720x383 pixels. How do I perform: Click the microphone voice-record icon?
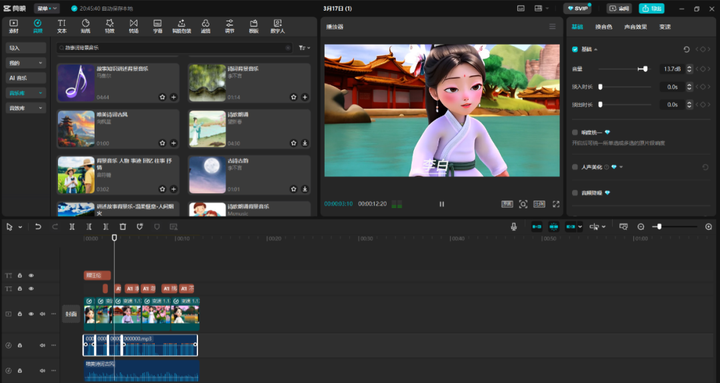pos(514,227)
